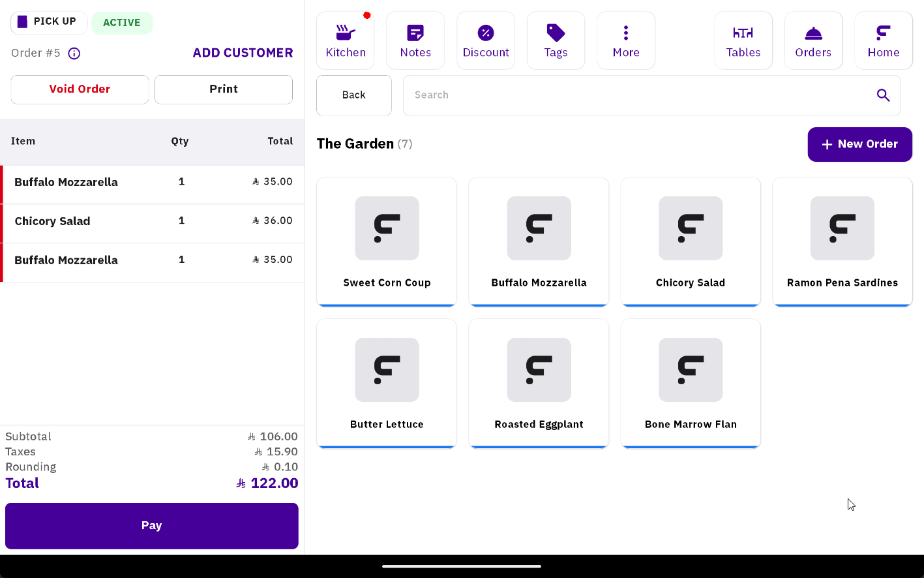The width and height of the screenshot is (924, 578).
Task: Click the search magnifier icon
Action: click(883, 95)
